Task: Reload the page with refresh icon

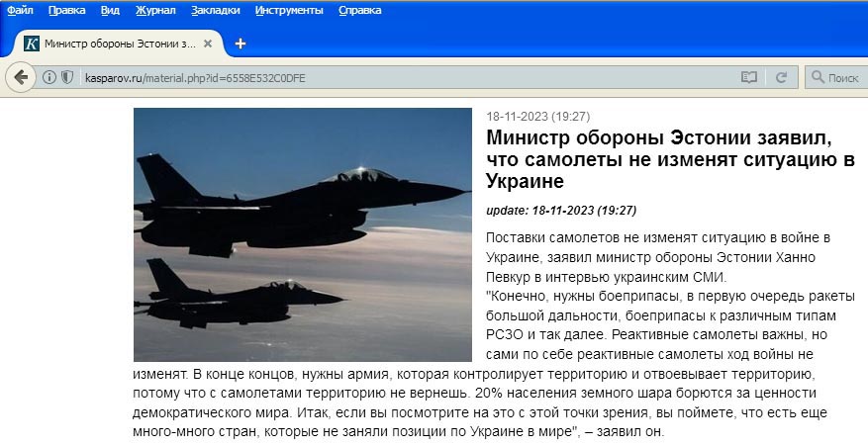Action: point(781,77)
